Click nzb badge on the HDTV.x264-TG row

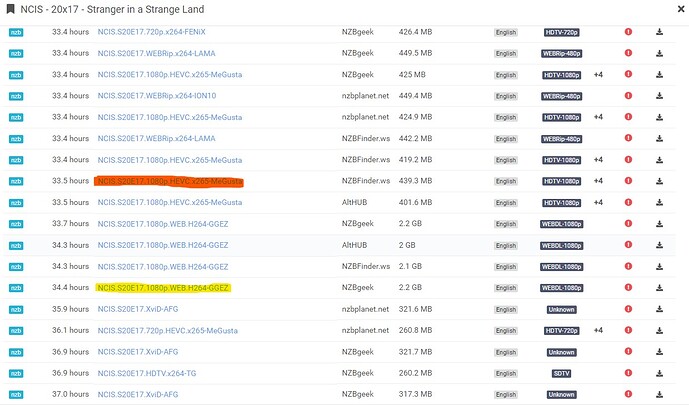[16, 374]
